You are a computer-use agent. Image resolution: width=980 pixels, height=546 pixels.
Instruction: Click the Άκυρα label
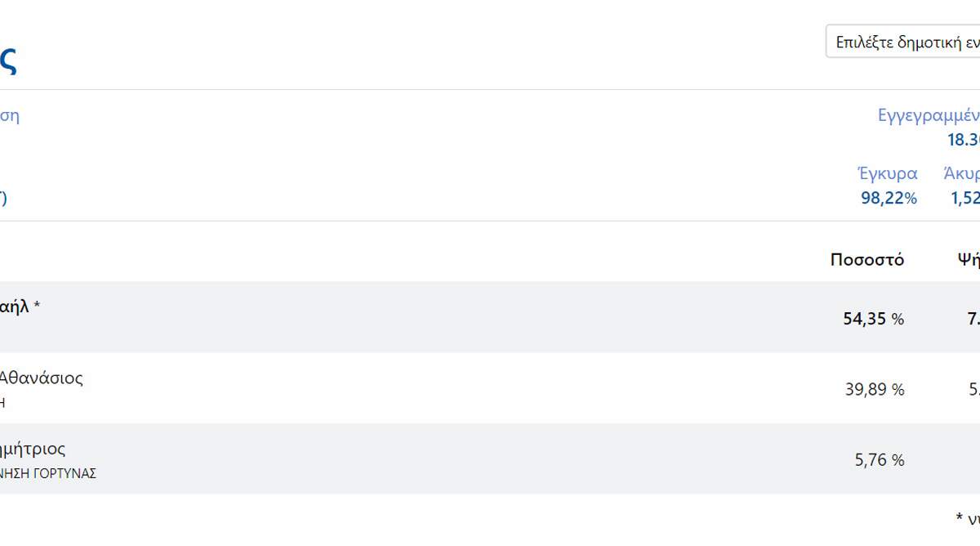[961, 173]
